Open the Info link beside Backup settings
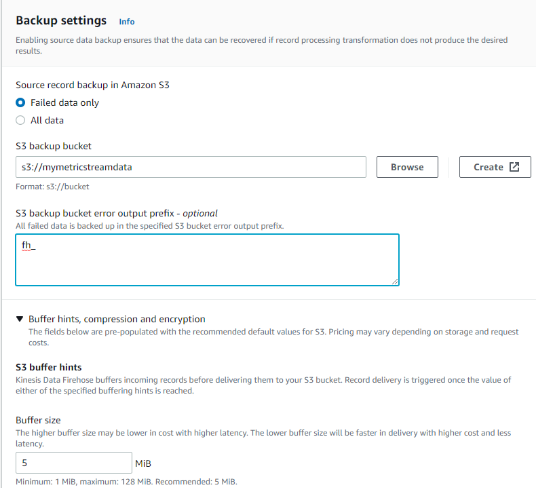536x489 pixels. 126,22
